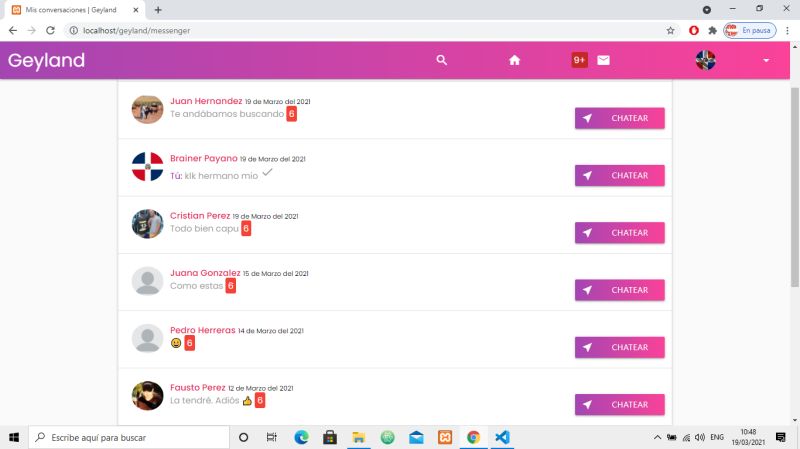Image resolution: width=800 pixels, height=449 pixels.
Task: Reload the page
Action: point(51,31)
